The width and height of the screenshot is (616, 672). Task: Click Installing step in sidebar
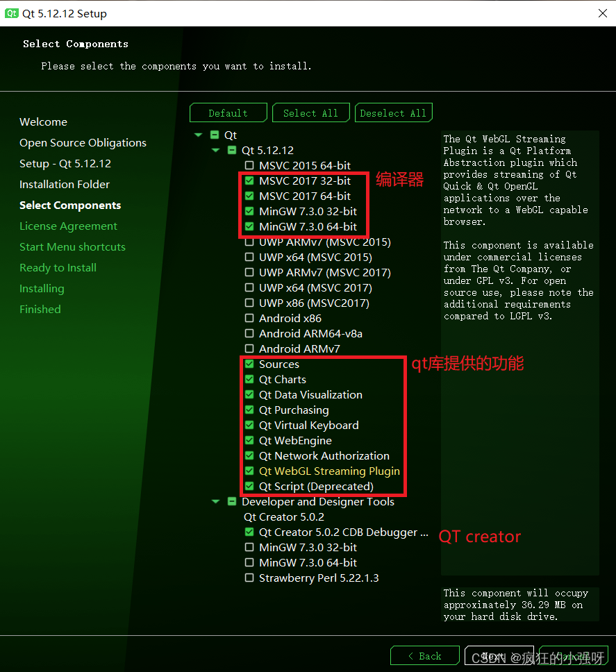pyautogui.click(x=42, y=289)
